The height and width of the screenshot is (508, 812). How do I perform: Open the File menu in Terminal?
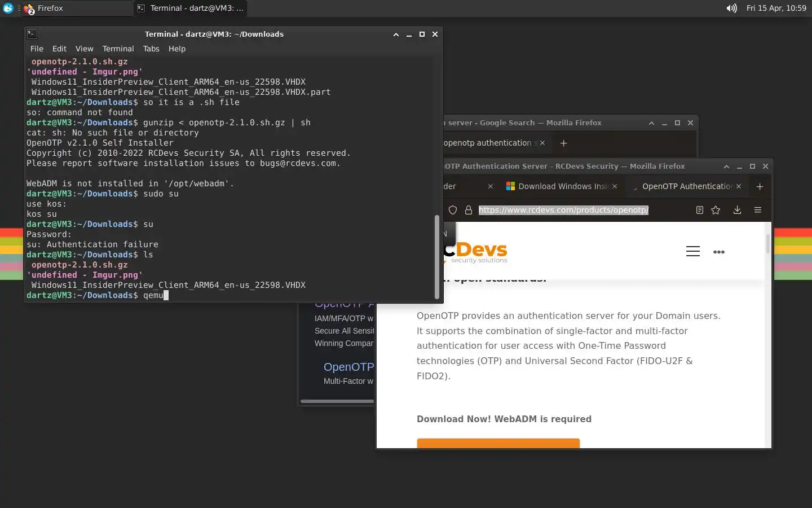pos(37,49)
